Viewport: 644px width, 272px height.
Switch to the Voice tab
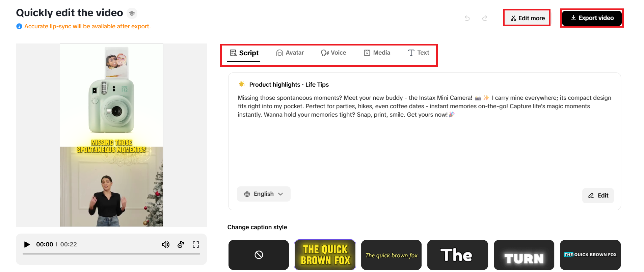(333, 53)
